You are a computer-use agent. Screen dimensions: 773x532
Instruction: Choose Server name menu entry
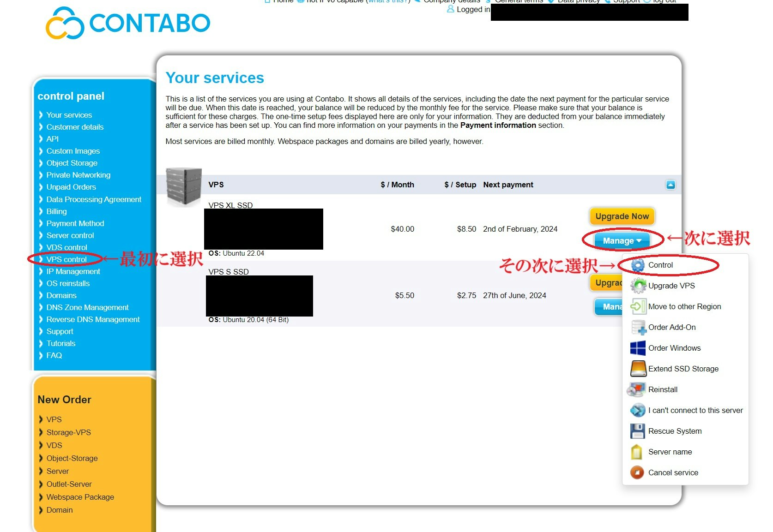670,452
